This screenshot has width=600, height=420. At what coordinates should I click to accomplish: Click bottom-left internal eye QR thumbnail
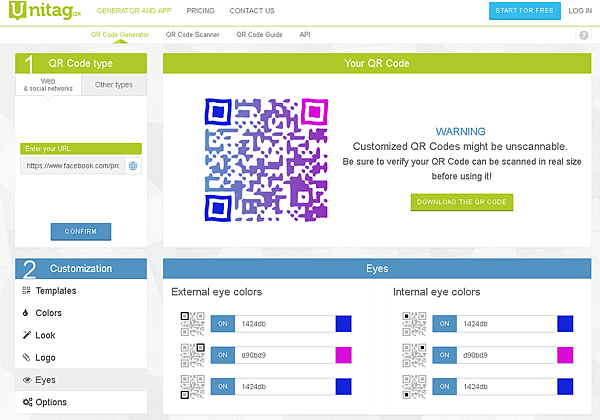[414, 387]
